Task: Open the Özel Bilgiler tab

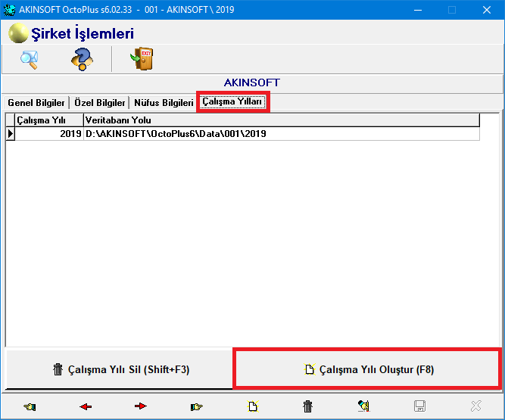Action: pyautogui.click(x=99, y=103)
